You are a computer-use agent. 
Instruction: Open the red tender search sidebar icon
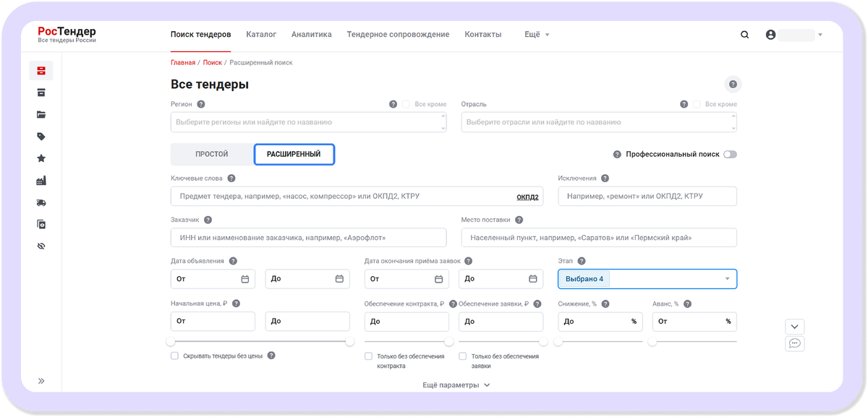pyautogui.click(x=41, y=71)
